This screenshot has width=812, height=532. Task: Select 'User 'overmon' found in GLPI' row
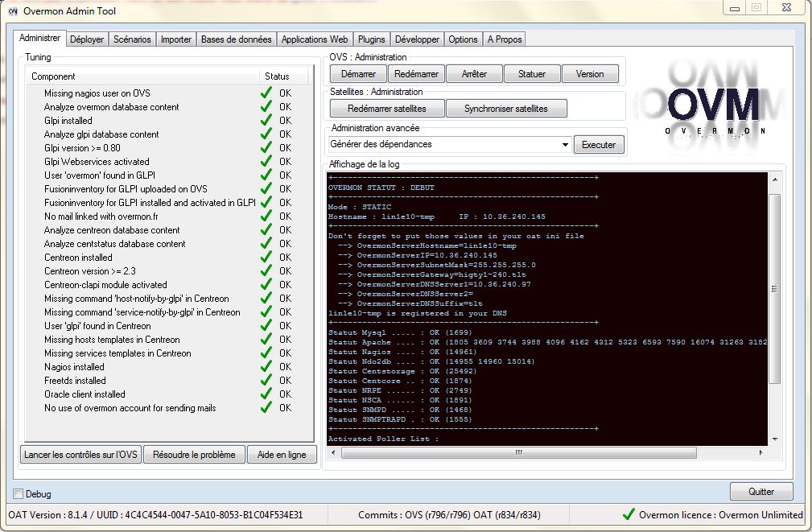coord(169,175)
